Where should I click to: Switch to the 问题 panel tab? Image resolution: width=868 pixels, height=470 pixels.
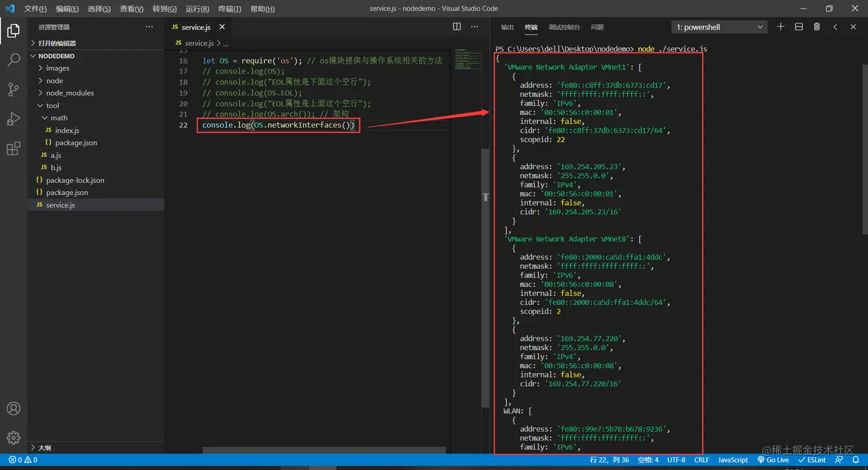598,27
